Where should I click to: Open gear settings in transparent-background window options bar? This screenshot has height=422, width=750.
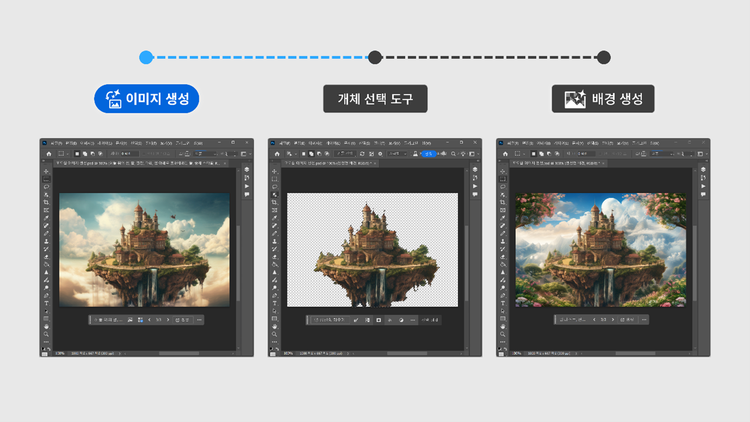380,154
